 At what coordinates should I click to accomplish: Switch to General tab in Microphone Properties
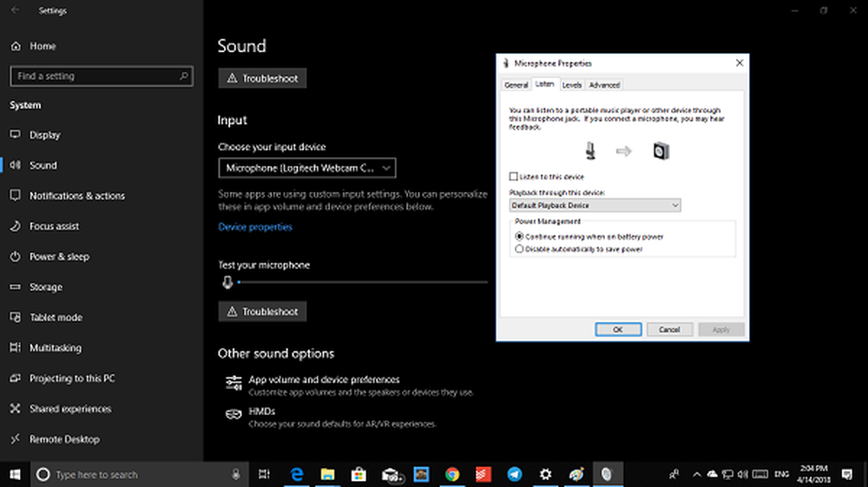[516, 85]
